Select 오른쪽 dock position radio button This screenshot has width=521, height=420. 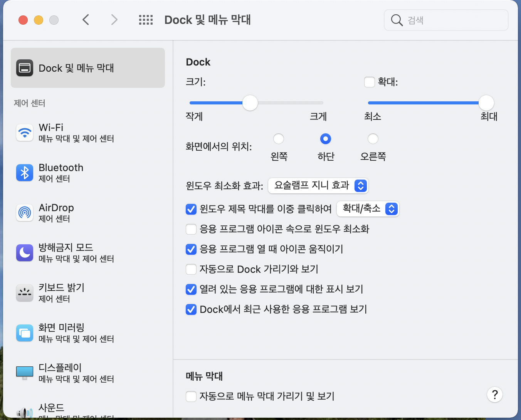coord(373,139)
